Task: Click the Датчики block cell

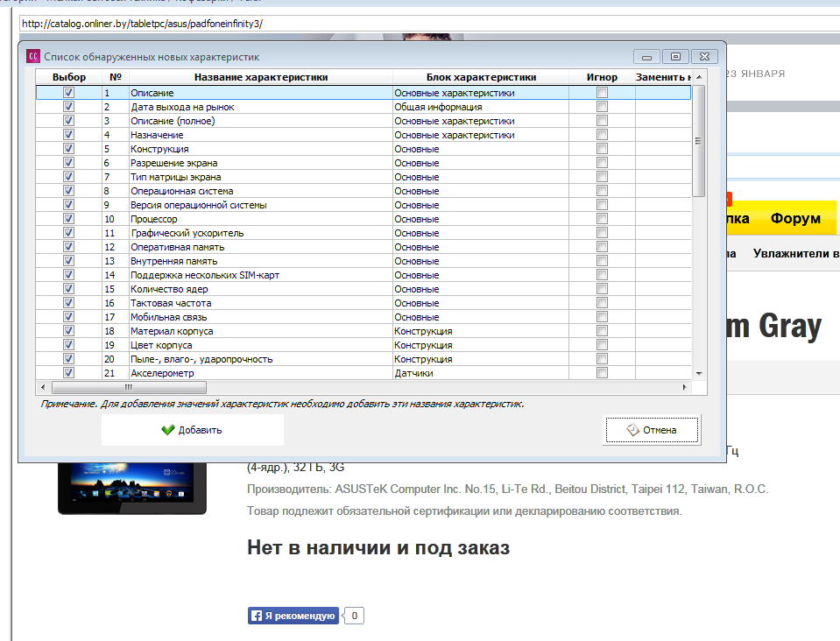Action: pos(481,373)
